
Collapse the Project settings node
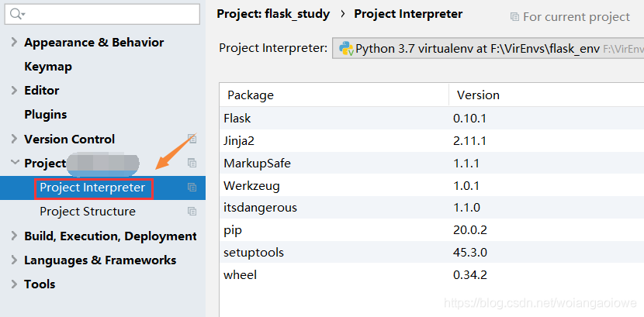tap(14, 164)
